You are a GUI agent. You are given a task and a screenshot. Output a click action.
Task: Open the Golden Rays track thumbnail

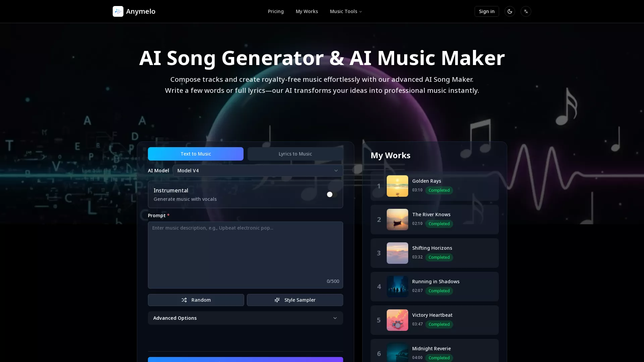[x=397, y=186]
